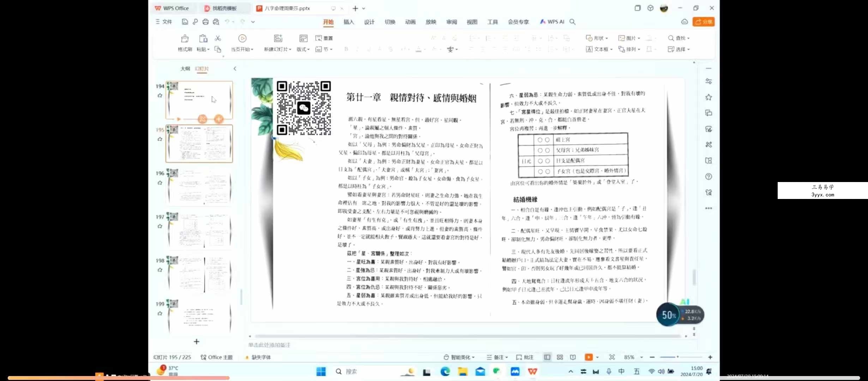Open the Text Box (文本框) dropdown

click(599, 49)
